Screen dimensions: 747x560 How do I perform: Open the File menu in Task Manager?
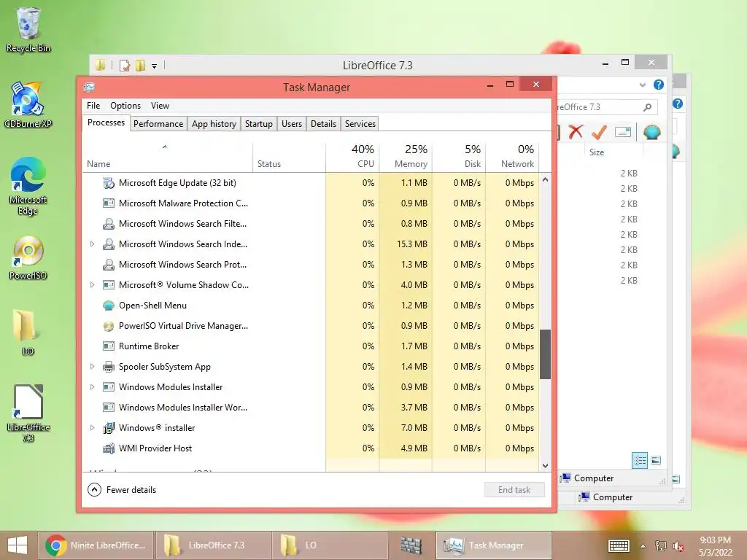pos(93,105)
